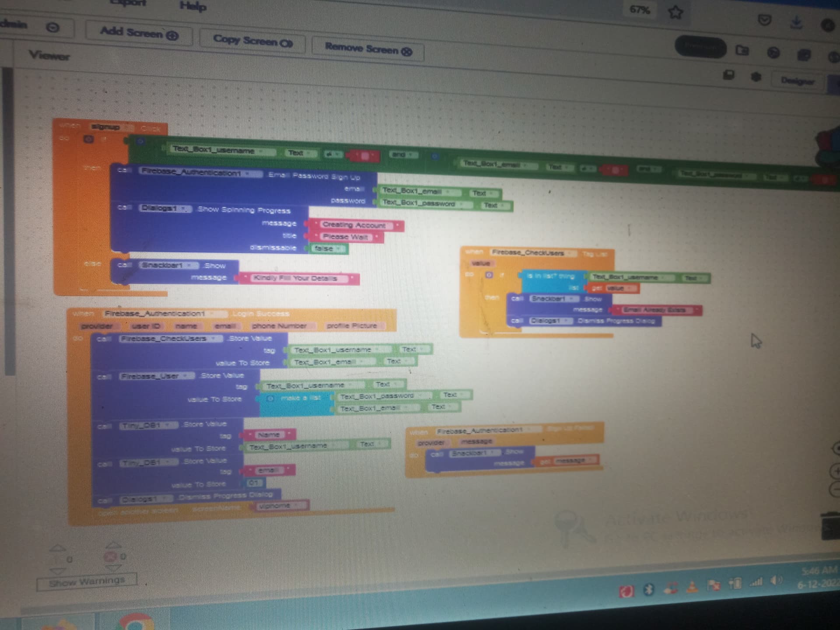
Task: Open the gear on the Firebase_CheckUsers if block
Action: point(489,275)
